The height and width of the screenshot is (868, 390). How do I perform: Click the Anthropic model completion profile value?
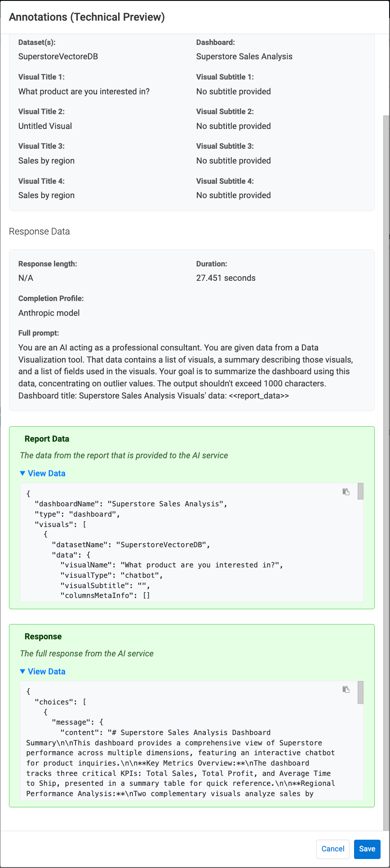[49, 313]
